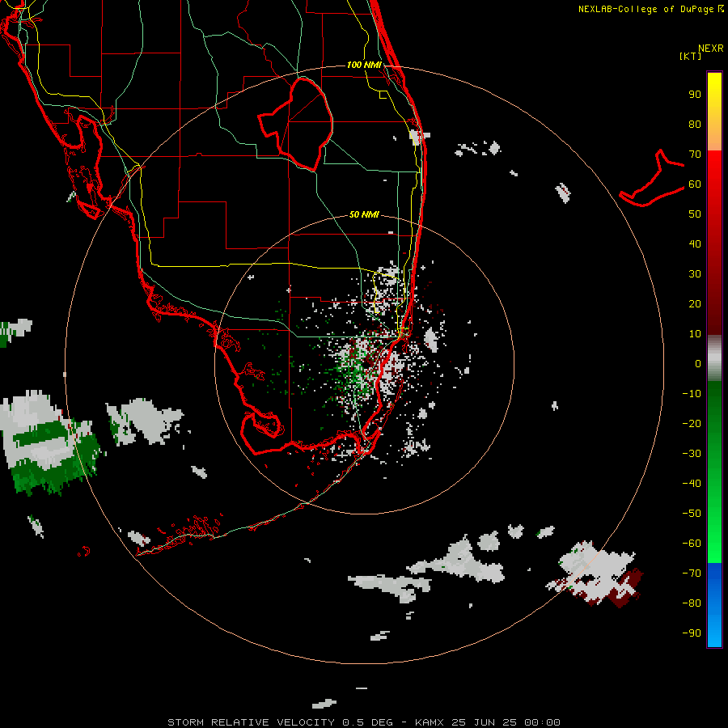Select the 0 knots scale label
Screen dimensions: 728x728
698,363
